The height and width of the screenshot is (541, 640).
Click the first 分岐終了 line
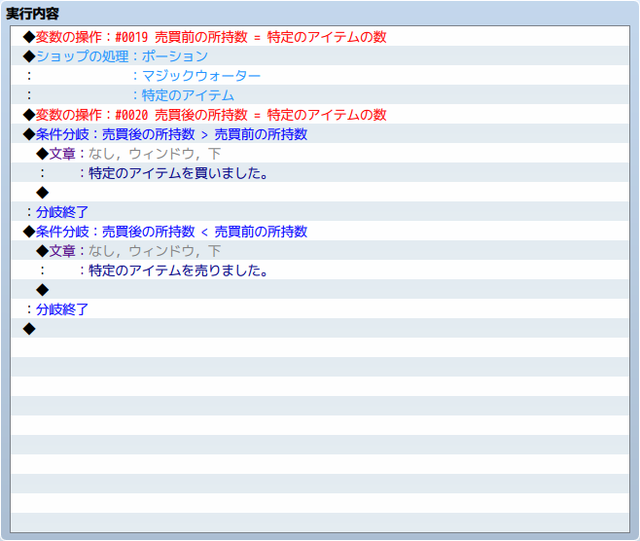[320, 212]
